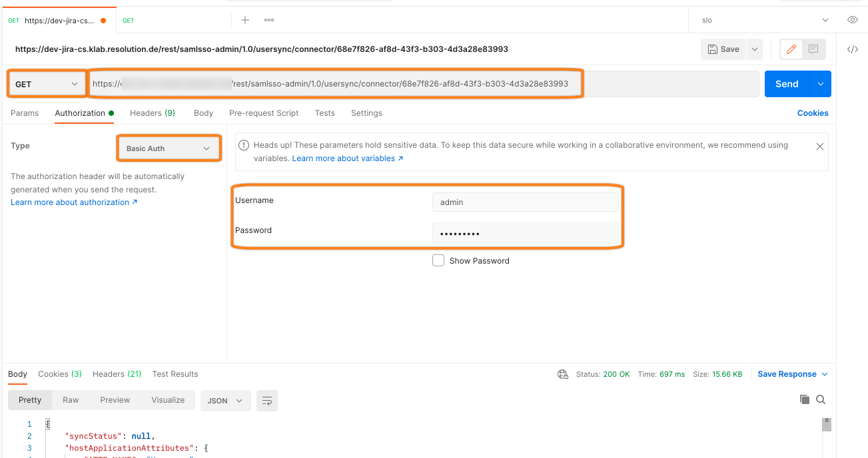The height and width of the screenshot is (458, 868).
Task: Click into the Username input field
Action: pos(525,202)
